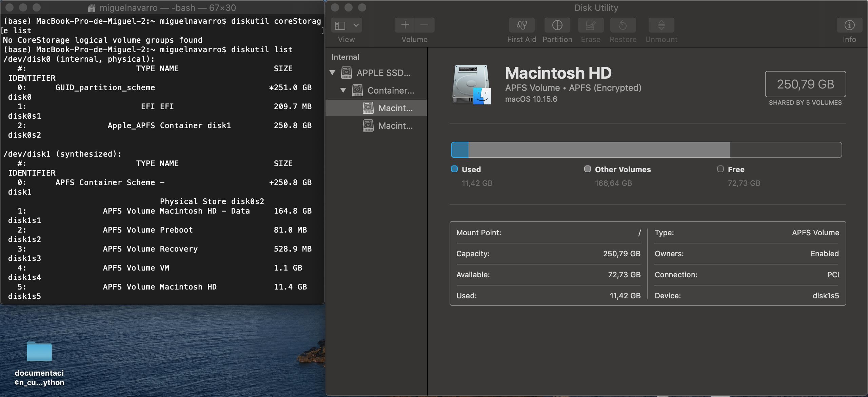Click the Restore toolbar icon

click(623, 25)
